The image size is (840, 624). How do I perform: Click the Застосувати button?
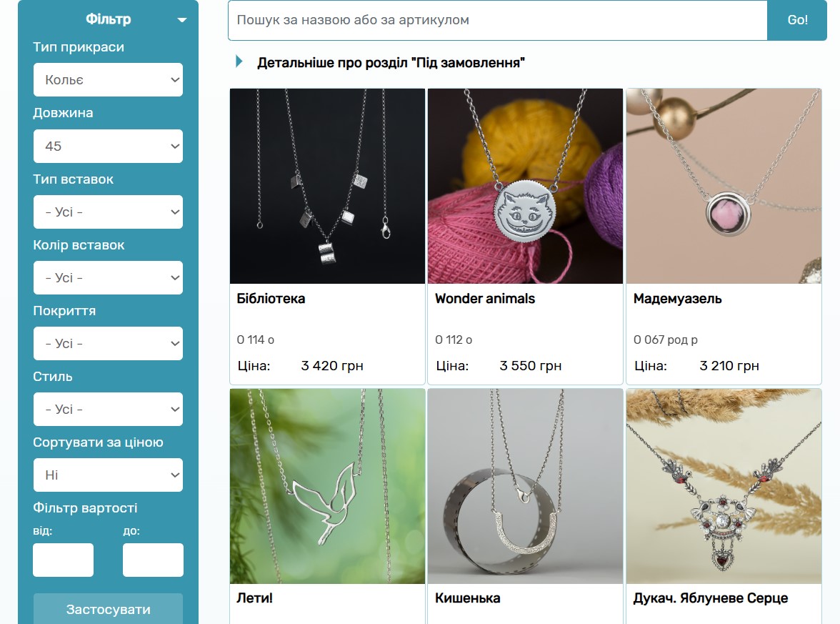[x=109, y=609]
